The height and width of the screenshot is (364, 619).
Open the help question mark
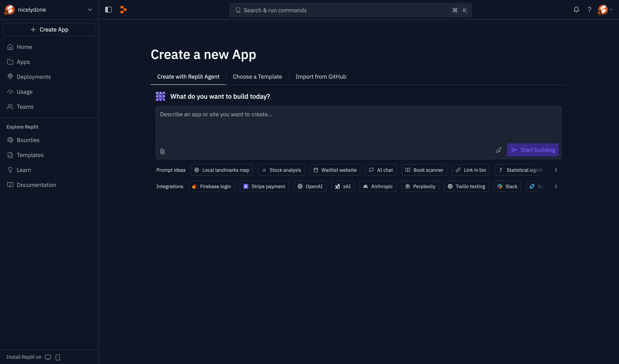click(x=589, y=10)
